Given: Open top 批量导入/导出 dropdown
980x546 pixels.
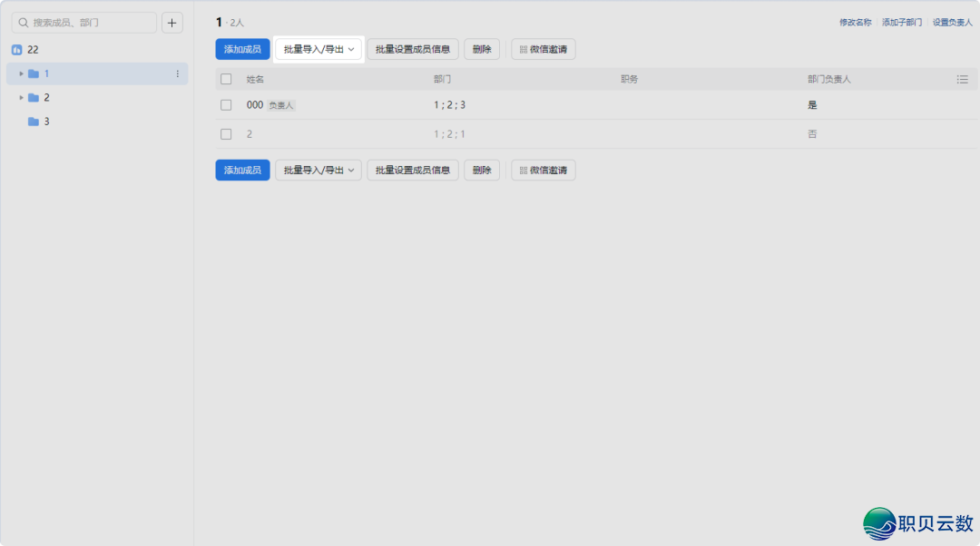Looking at the screenshot, I should [x=318, y=49].
